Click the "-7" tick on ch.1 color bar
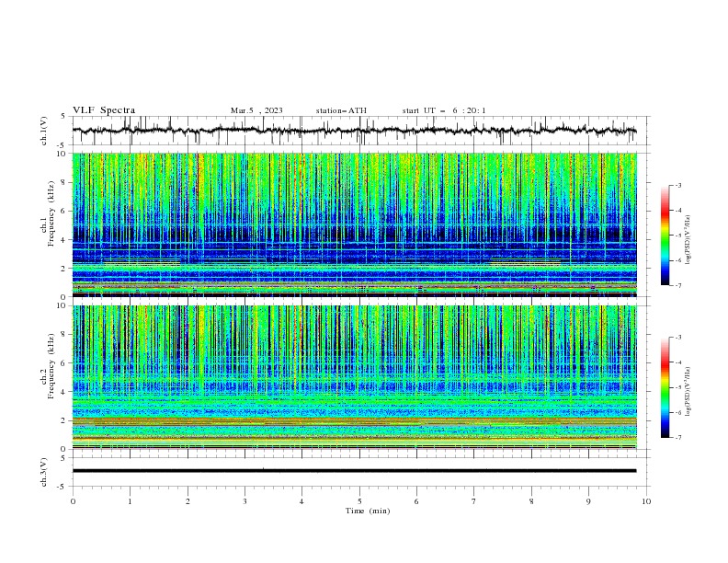This screenshot has width=728, height=563. click(x=677, y=285)
